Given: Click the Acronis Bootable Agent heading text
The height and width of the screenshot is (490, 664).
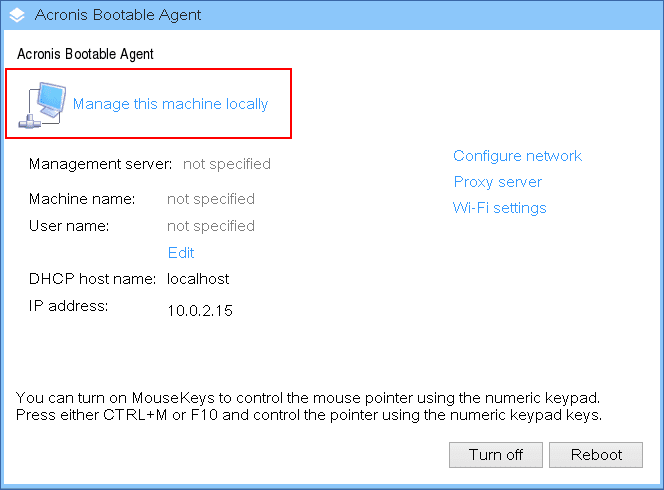Looking at the screenshot, I should [85, 53].
